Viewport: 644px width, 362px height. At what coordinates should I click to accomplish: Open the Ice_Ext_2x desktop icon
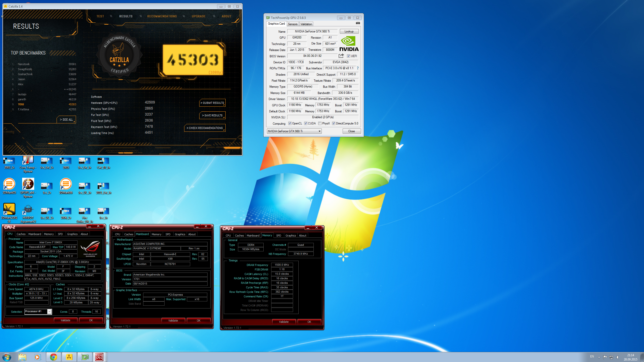tap(47, 162)
